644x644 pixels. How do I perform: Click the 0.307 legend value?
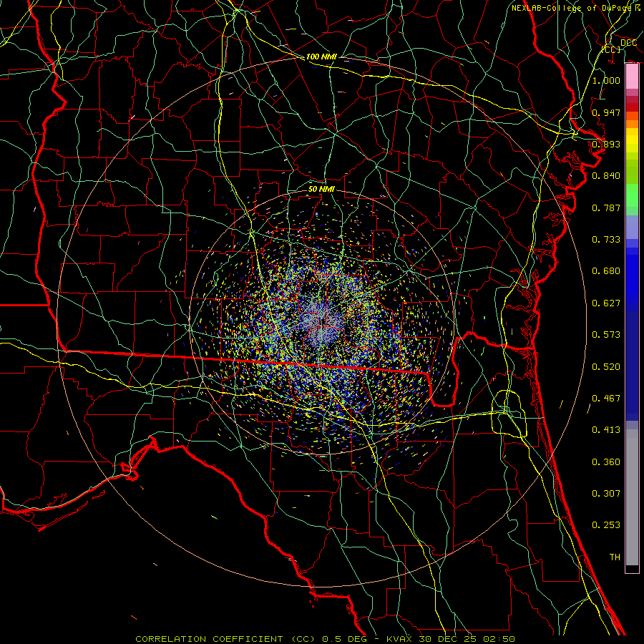click(x=606, y=494)
